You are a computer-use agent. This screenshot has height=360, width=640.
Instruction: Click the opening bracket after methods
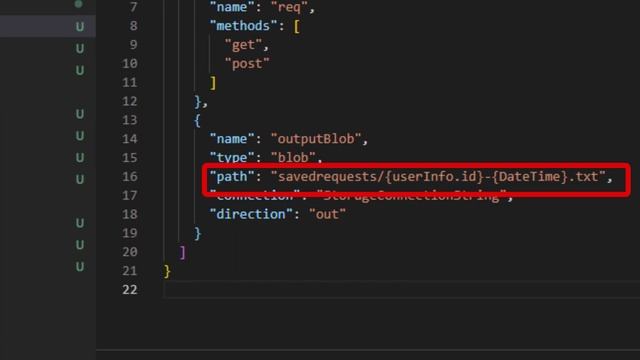[297, 27]
